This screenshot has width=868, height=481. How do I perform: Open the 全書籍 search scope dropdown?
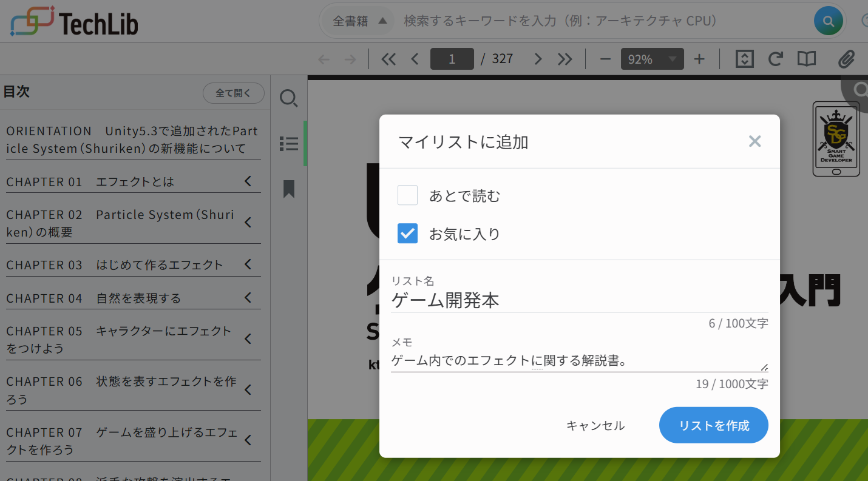pos(358,20)
